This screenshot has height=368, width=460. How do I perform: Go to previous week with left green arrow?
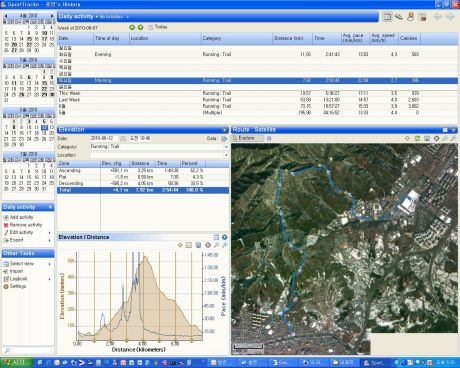[132, 27]
